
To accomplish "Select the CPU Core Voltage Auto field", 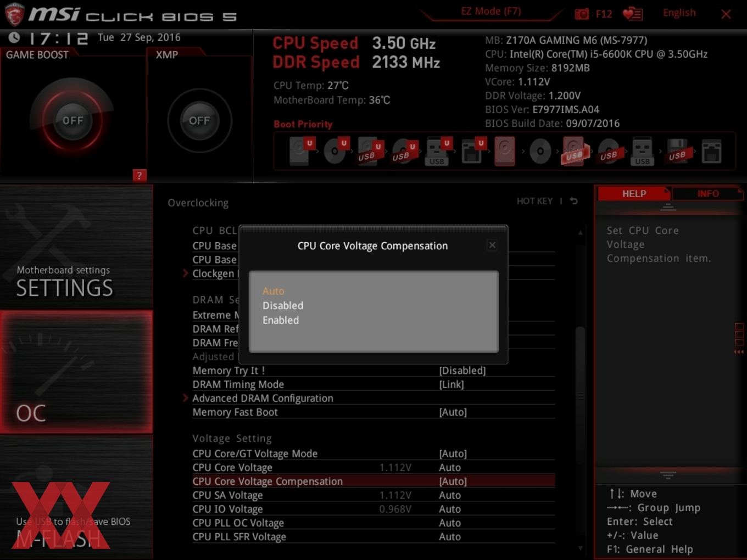I will pyautogui.click(x=450, y=467).
